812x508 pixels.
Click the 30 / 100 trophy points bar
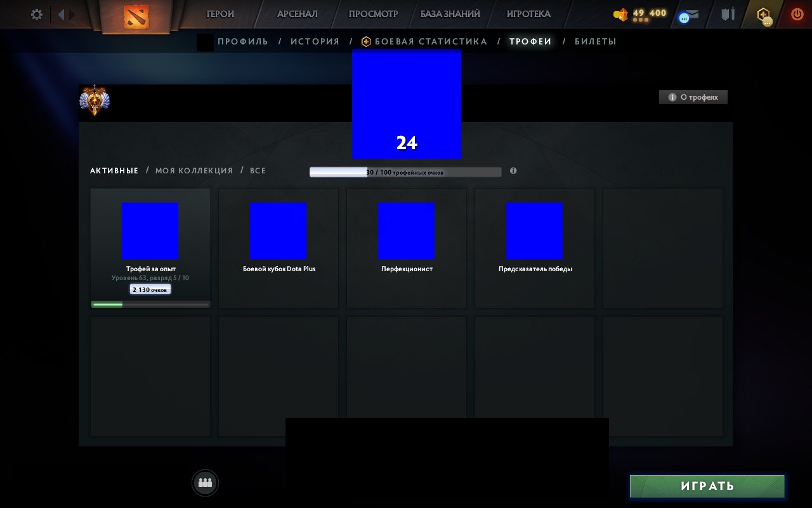405,172
